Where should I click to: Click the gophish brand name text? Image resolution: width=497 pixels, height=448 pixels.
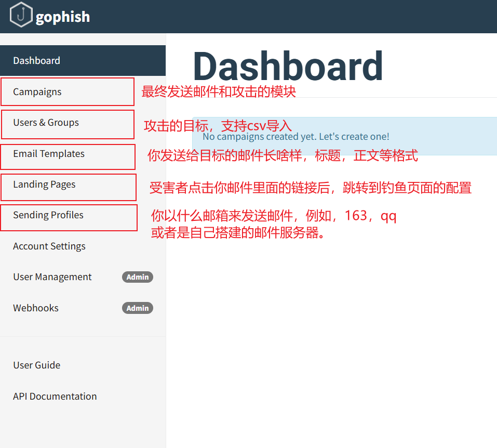pos(63,17)
